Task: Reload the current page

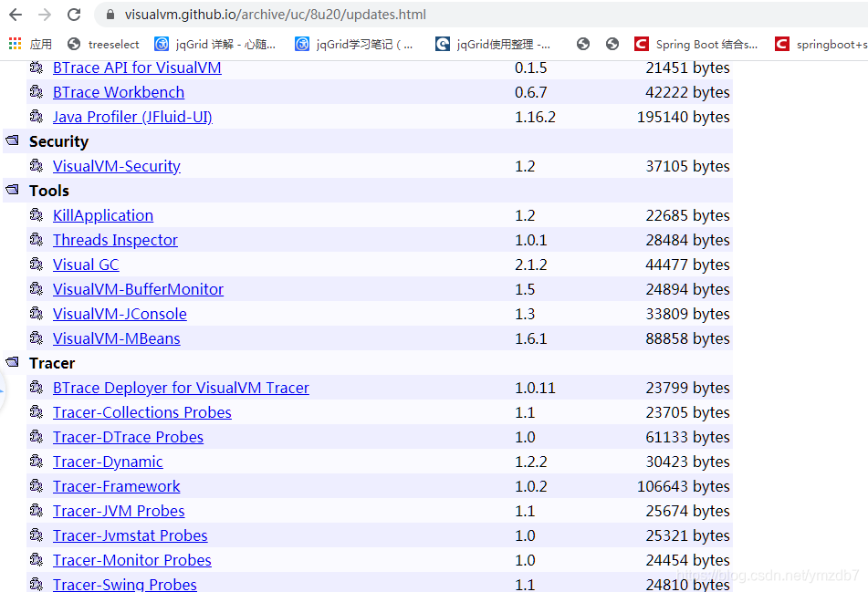Action: click(x=74, y=15)
